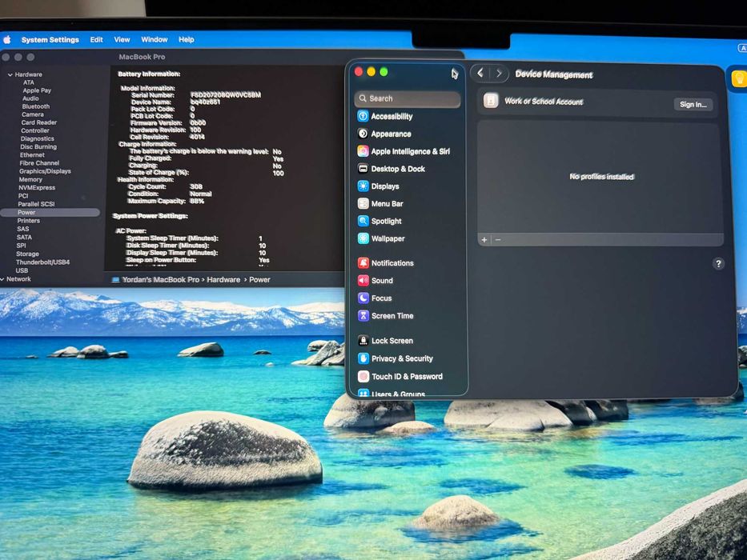The image size is (747, 560).
Task: Open Desktop & Dock icon
Action: (363, 169)
